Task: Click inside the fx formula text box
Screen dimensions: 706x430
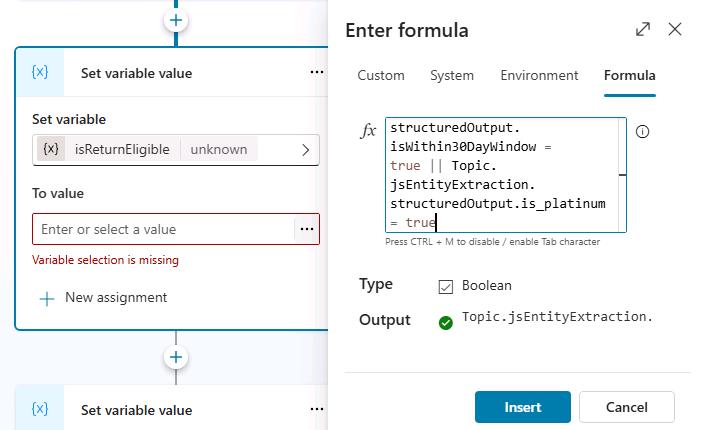Action: (503, 175)
